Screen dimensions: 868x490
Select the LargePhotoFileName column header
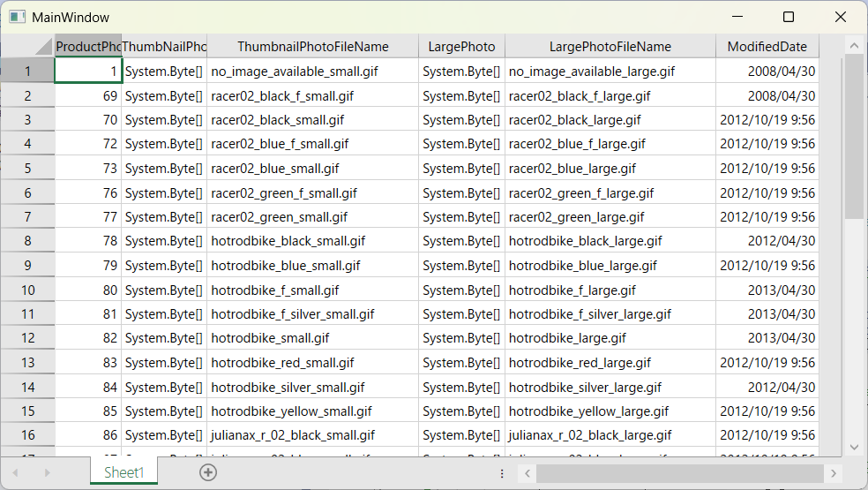(x=610, y=47)
